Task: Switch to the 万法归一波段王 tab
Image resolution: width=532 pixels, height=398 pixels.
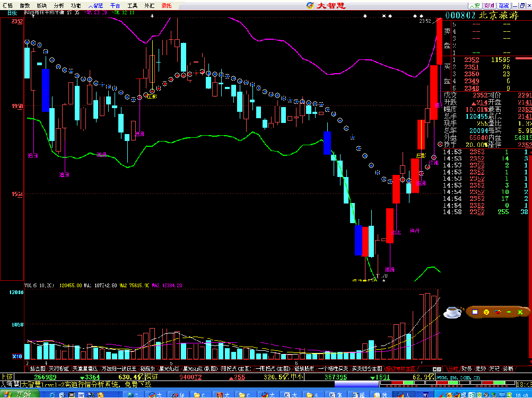Action: [119, 368]
